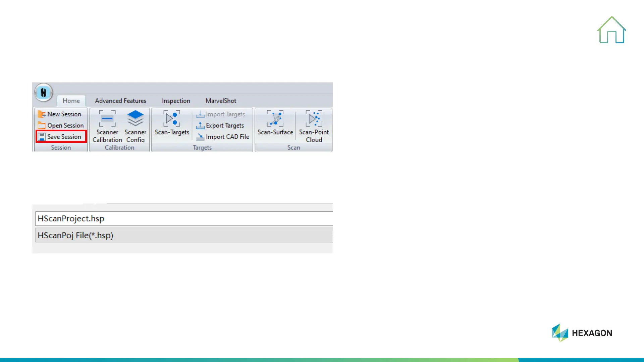Click Import CAD File
The width and height of the screenshot is (644, 362).
tap(223, 137)
